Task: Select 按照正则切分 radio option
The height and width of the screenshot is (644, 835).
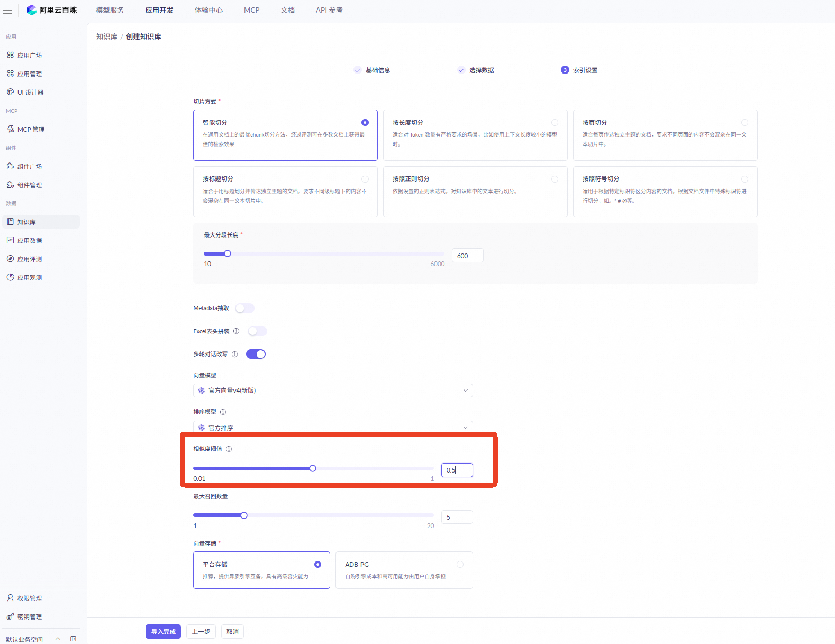Action: (x=555, y=179)
